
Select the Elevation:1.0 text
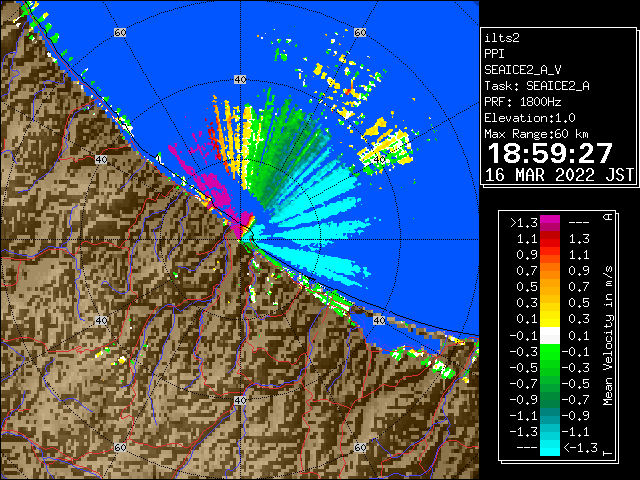tap(530, 118)
